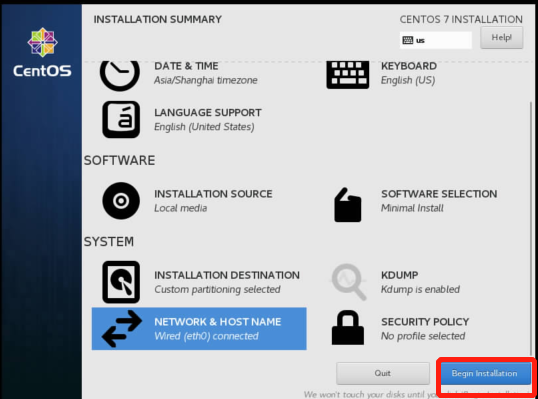Open the INSTALLATION SOURCE heading
538x399 pixels.
pos(213,194)
